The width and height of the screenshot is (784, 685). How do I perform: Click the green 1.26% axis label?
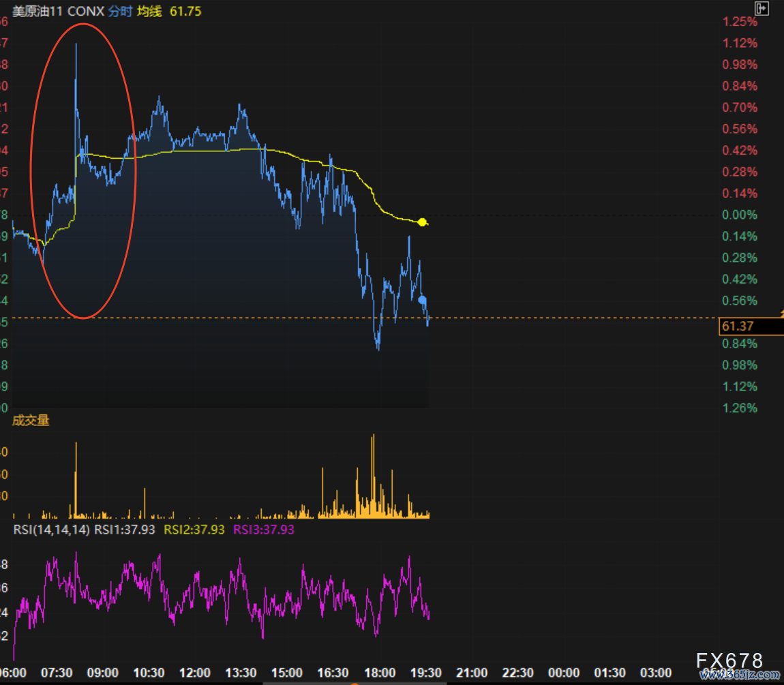tap(740, 408)
